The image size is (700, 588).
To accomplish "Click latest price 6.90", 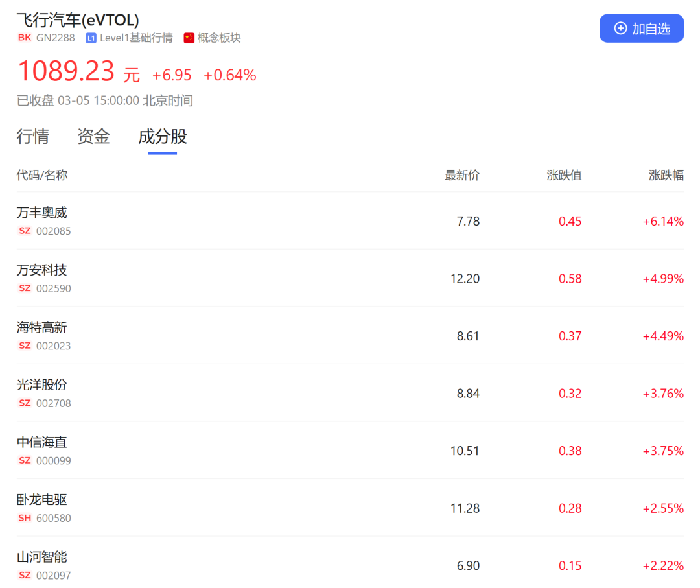I will 468,566.
